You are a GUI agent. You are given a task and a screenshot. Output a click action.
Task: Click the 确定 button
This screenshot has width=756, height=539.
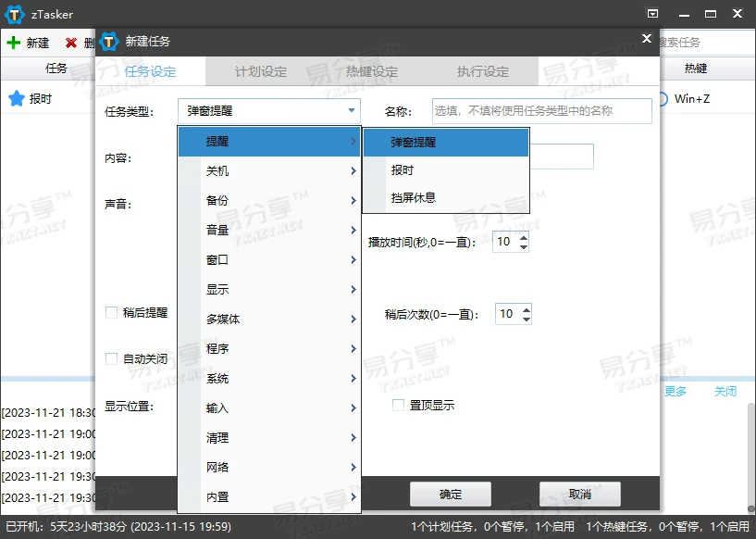tap(451, 495)
